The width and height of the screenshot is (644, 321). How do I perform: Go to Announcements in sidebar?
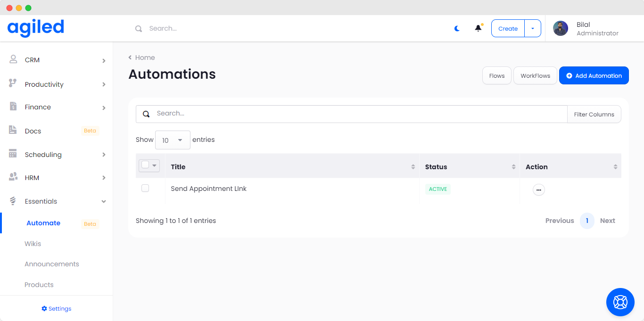click(52, 264)
